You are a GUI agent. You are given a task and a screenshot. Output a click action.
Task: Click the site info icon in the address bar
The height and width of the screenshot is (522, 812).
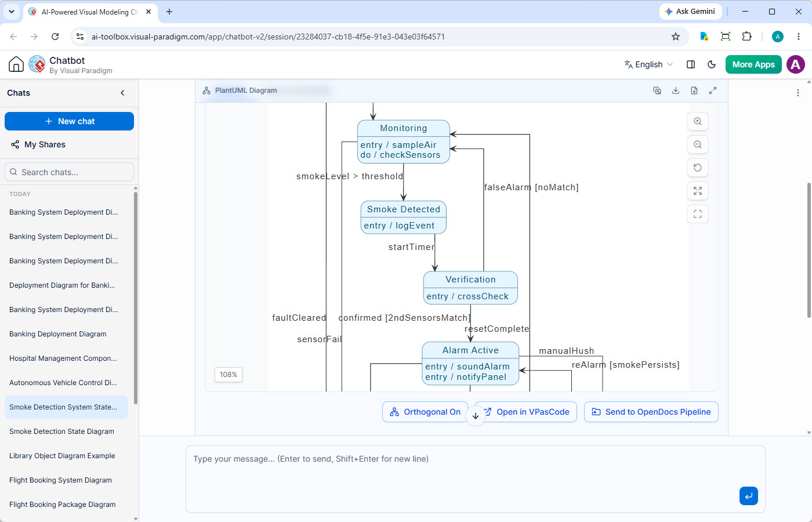pos(81,37)
